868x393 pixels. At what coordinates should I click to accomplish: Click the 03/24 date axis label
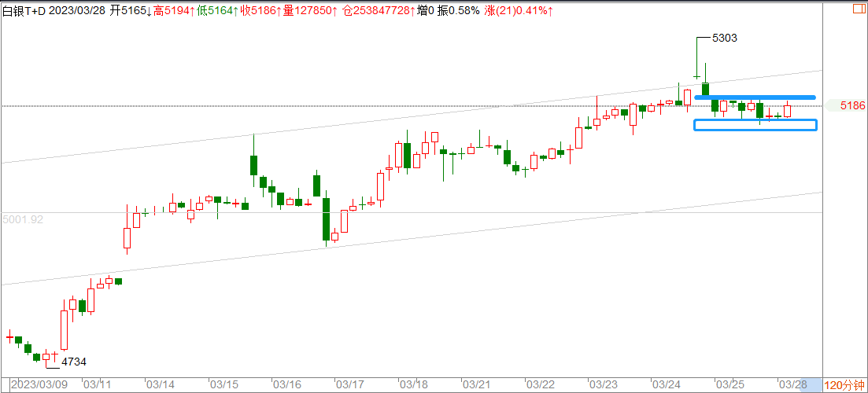point(667,384)
